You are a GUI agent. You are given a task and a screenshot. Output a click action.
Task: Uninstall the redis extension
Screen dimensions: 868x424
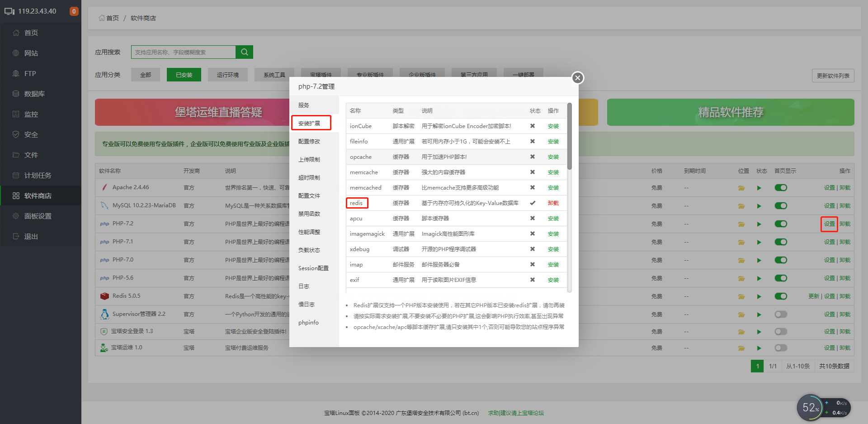553,203
